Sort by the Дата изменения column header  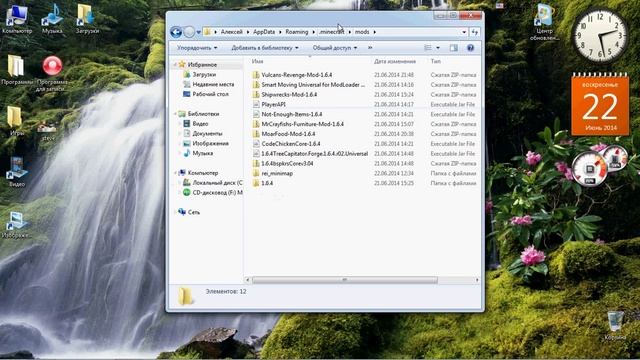point(395,61)
